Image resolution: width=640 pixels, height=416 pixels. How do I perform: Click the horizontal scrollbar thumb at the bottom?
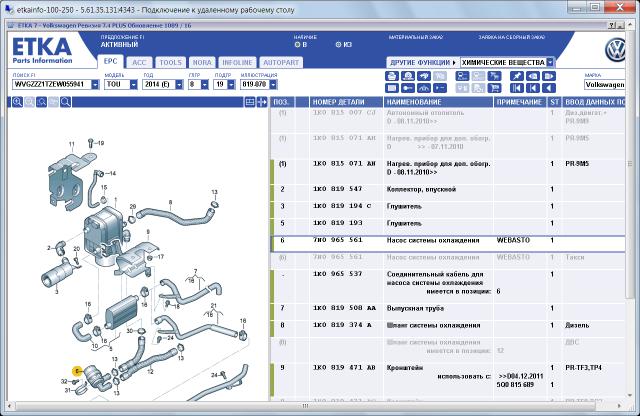[305, 406]
